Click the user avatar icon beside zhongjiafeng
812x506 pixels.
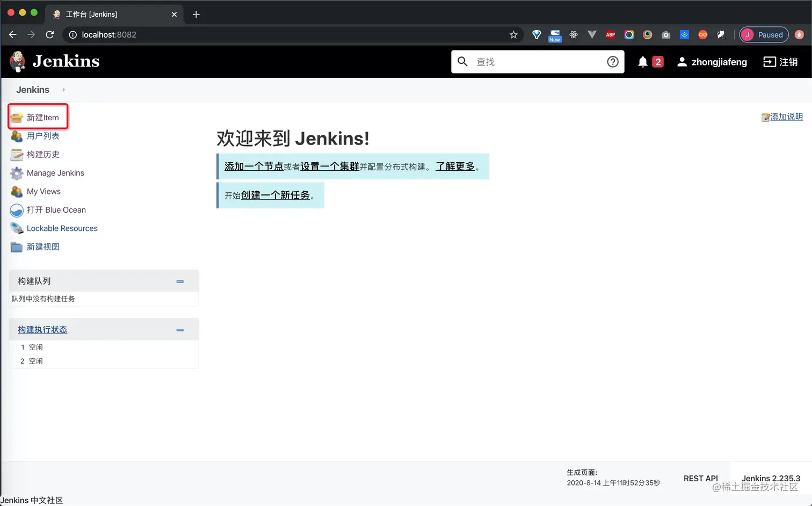point(682,62)
